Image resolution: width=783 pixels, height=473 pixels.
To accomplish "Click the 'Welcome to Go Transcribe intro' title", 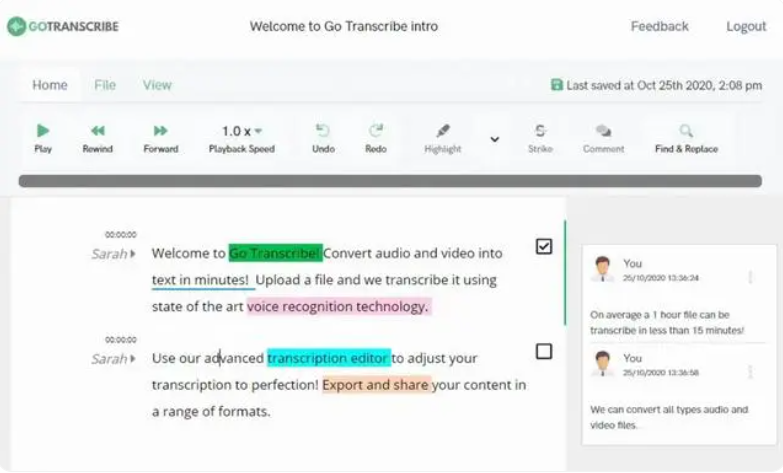I will click(x=344, y=26).
